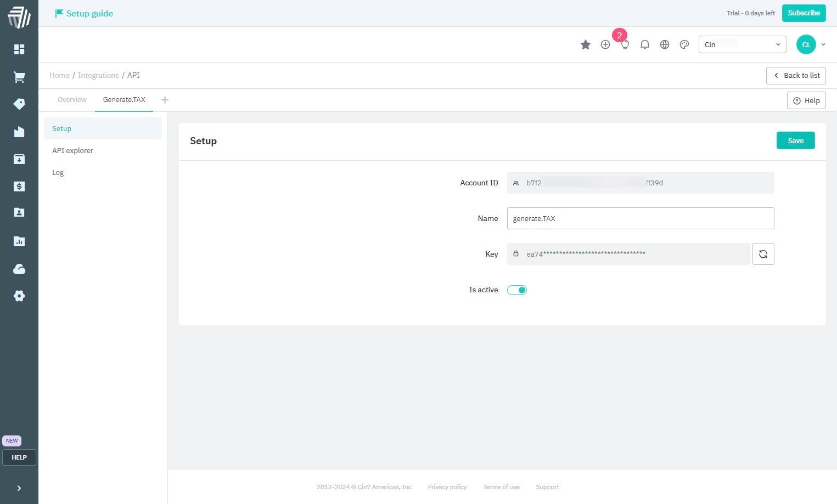837x504 pixels.
Task: Click the notification count badge 2
Action: tap(620, 35)
